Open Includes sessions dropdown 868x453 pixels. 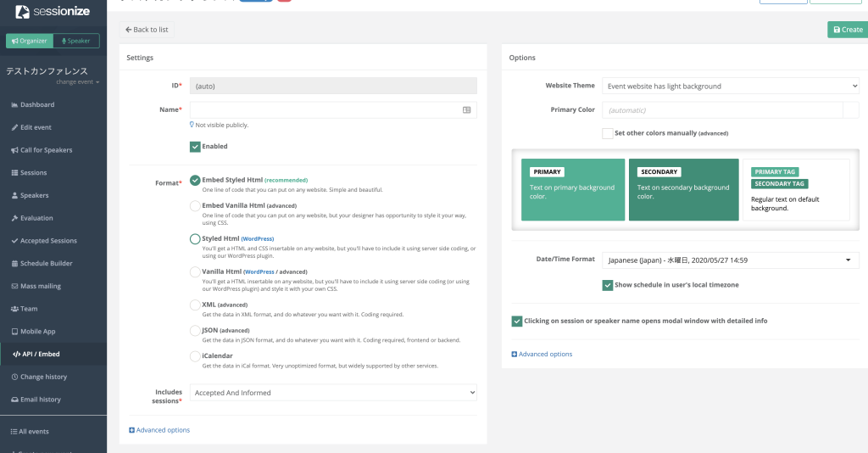(333, 393)
